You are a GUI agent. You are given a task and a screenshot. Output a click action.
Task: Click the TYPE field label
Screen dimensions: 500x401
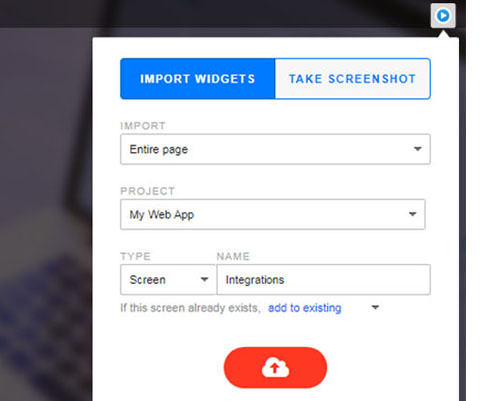[x=136, y=256]
